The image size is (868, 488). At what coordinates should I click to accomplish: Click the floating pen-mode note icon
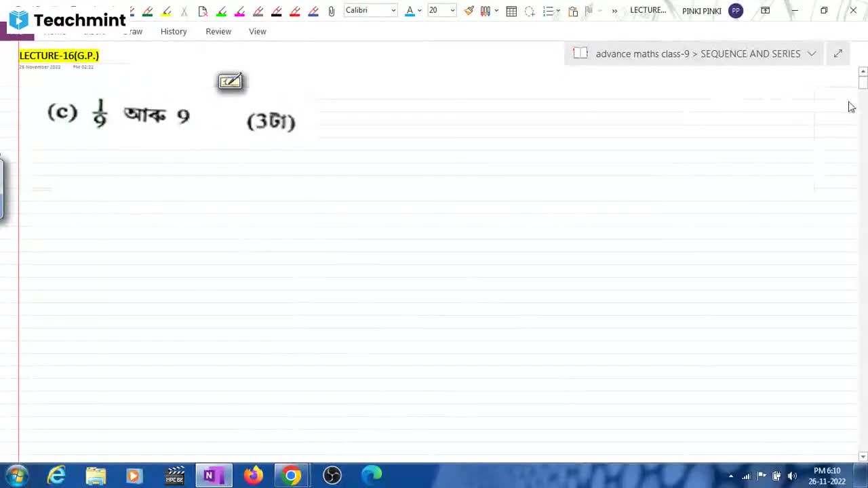coord(230,81)
